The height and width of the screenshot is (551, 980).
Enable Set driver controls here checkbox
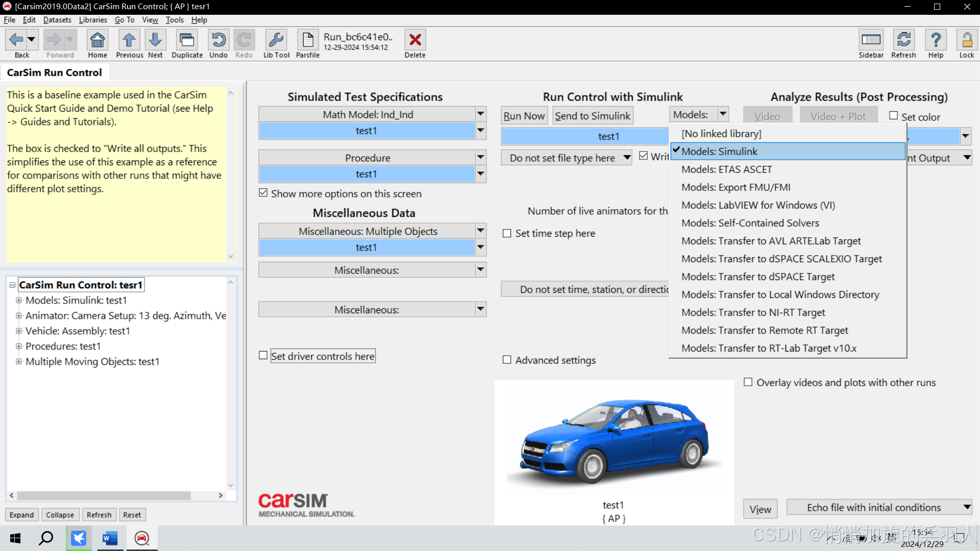263,356
